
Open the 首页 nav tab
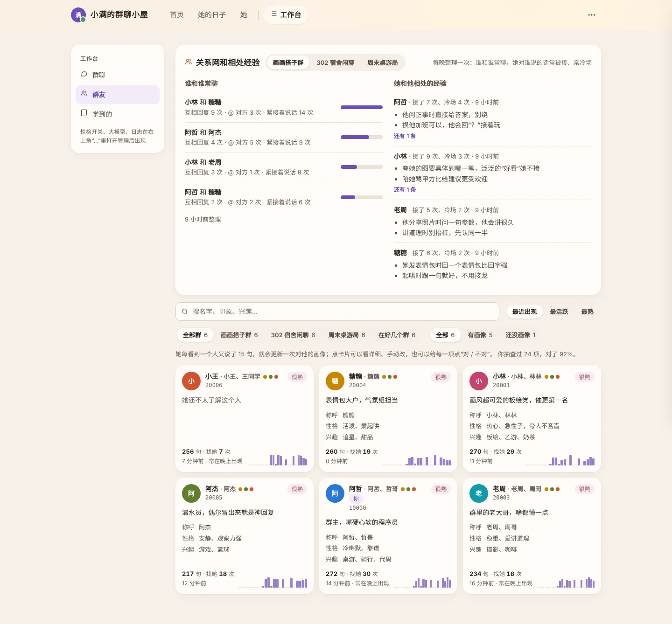[x=177, y=15]
